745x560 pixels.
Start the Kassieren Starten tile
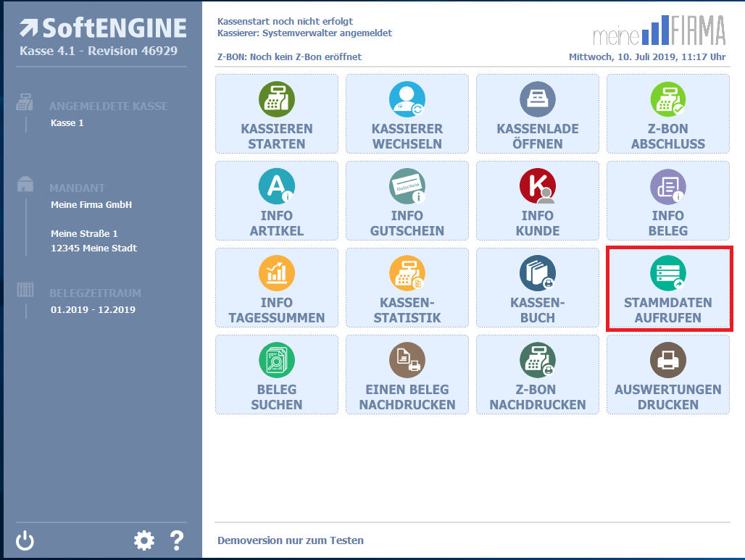click(x=277, y=114)
